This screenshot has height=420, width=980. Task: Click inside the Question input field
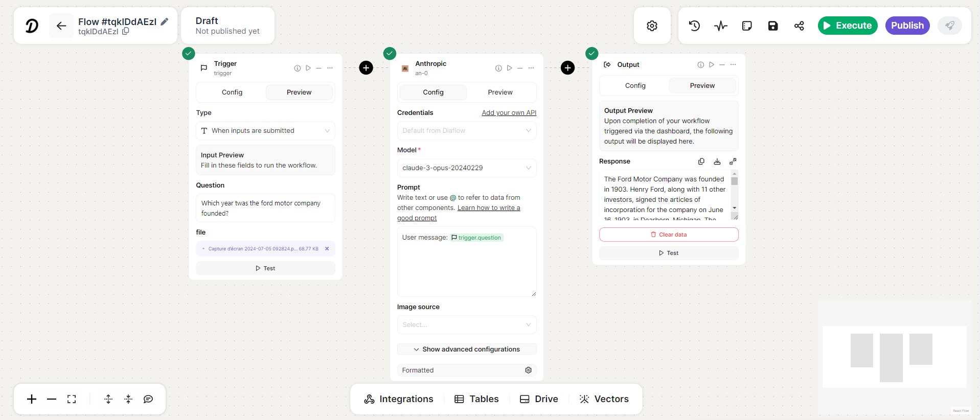click(x=265, y=208)
